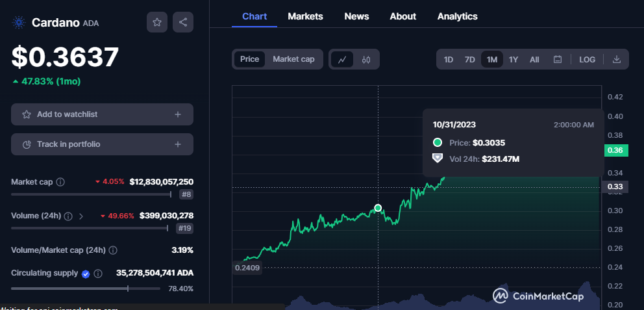Image resolution: width=644 pixels, height=310 pixels.
Task: Open the Markets tab
Action: pos(305,16)
